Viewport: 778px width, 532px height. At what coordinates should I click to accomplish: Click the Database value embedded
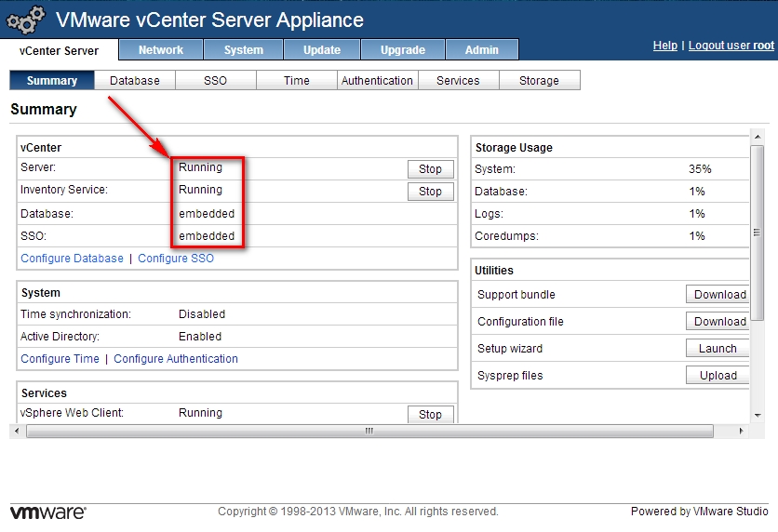pos(207,214)
